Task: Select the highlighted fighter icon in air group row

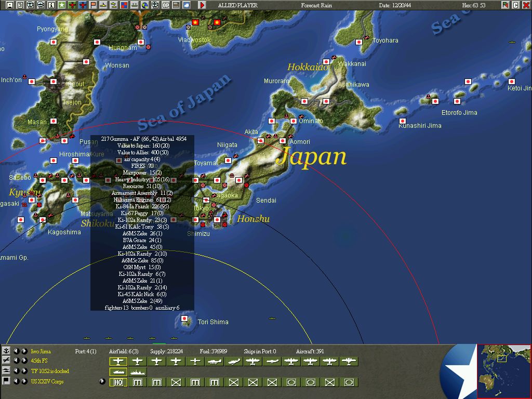Action: pos(118,362)
